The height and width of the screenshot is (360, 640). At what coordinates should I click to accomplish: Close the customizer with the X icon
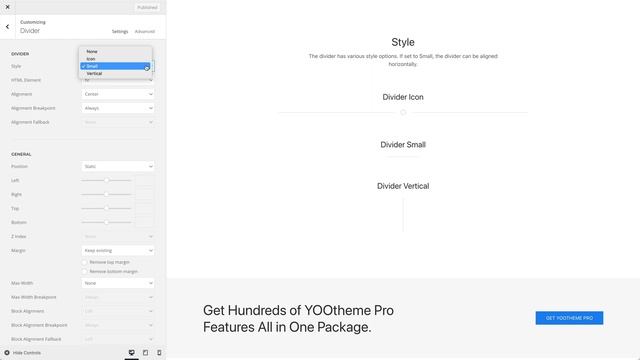[x=7, y=7]
